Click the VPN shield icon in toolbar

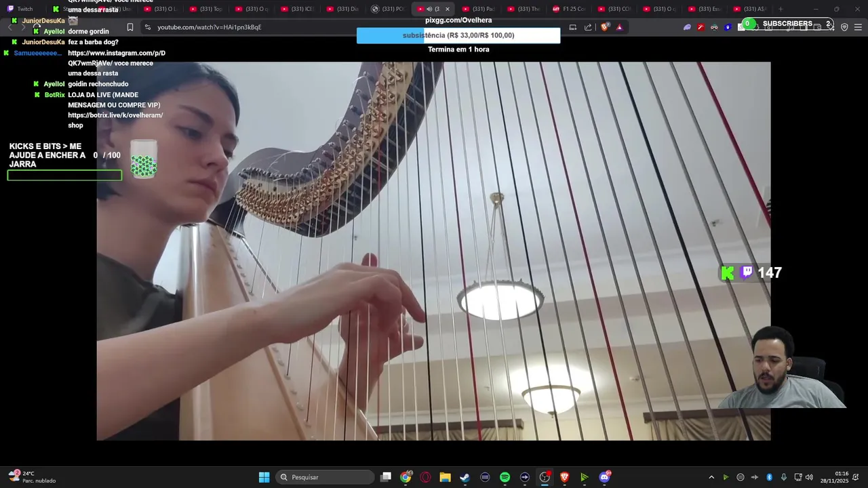tap(844, 27)
